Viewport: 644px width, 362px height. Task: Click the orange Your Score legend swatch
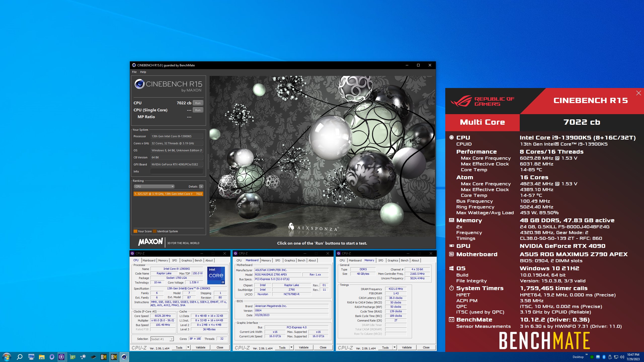tap(135, 231)
